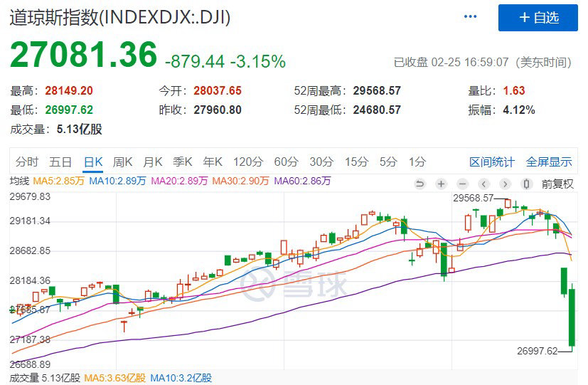Switch to the 5分 chart tab
This screenshot has width=588, height=385.
pos(388,162)
